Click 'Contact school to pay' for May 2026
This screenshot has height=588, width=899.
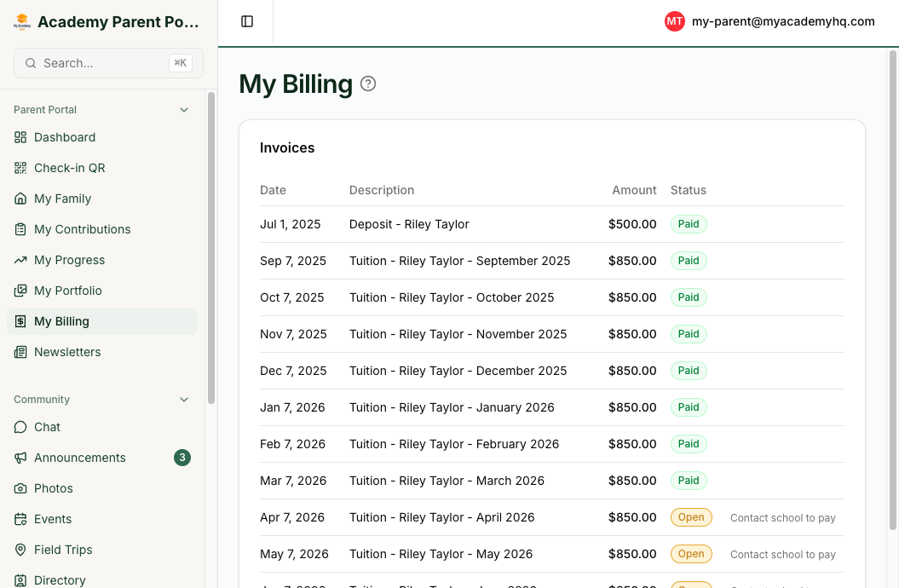point(782,554)
